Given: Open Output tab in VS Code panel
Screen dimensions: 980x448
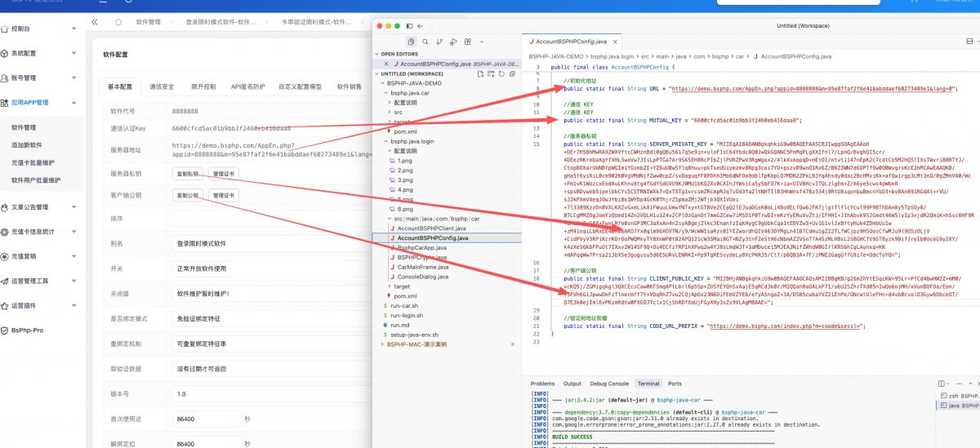Looking at the screenshot, I should [x=572, y=384].
